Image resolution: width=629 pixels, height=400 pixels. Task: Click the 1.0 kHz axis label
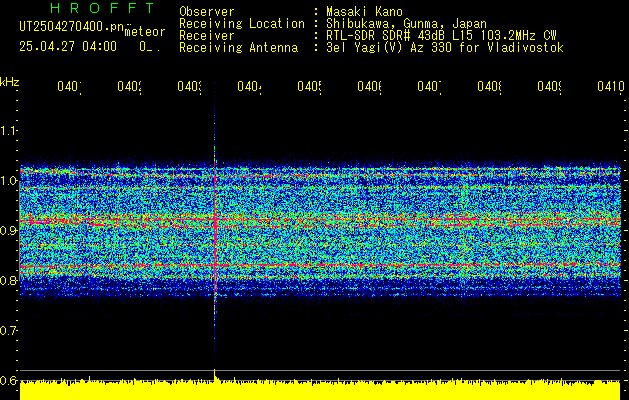click(9, 181)
